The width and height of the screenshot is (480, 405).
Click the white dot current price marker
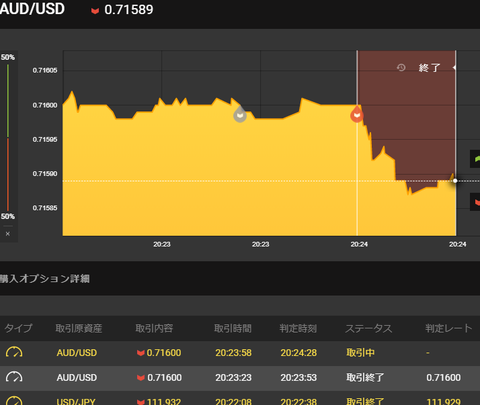[x=455, y=181]
